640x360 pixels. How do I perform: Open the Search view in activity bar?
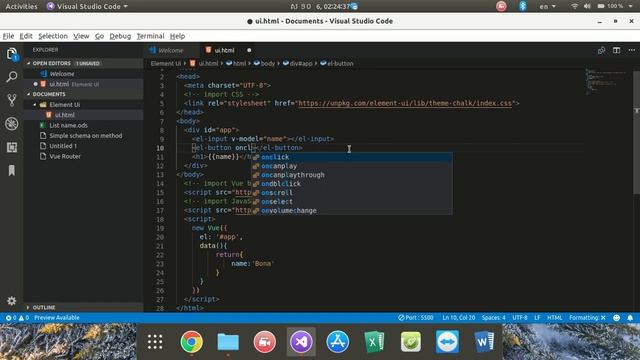click(x=11, y=77)
